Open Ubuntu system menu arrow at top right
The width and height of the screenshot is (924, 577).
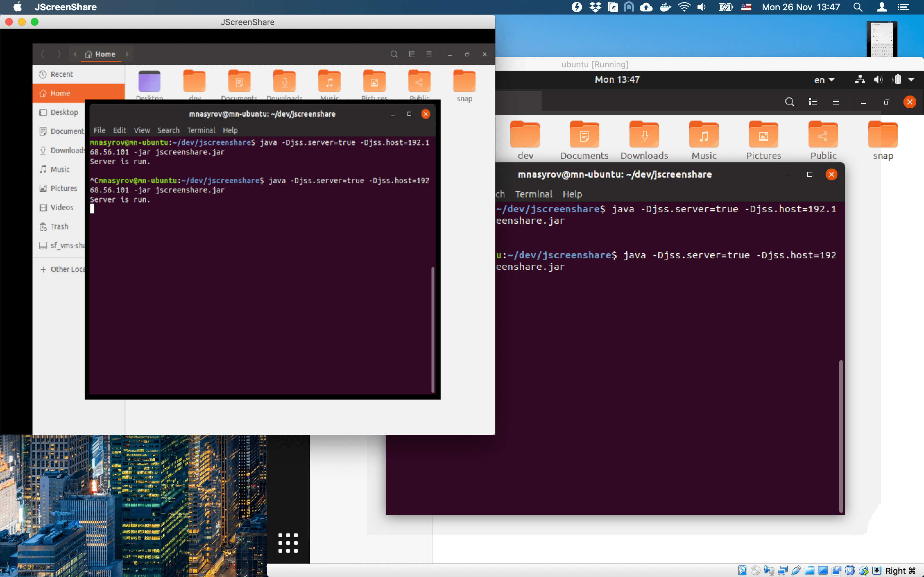911,80
